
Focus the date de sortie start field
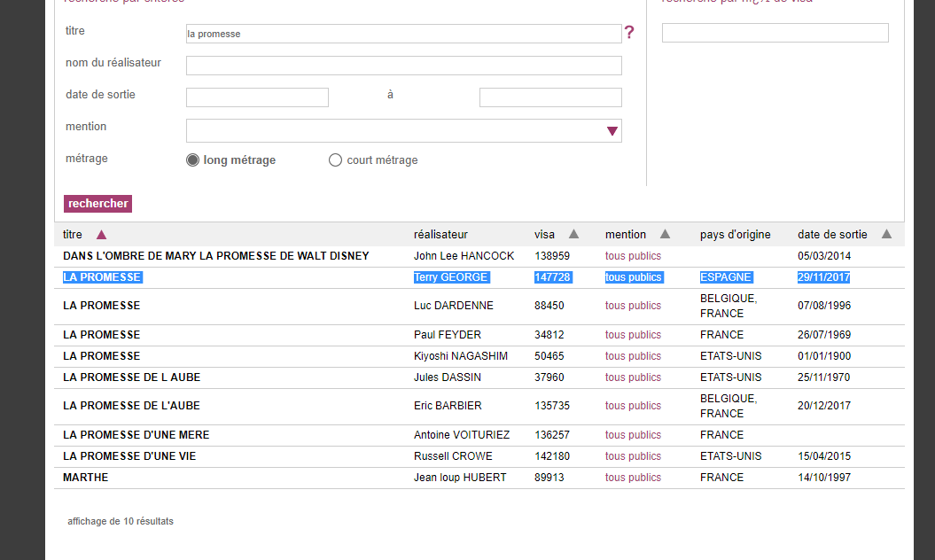pos(257,97)
